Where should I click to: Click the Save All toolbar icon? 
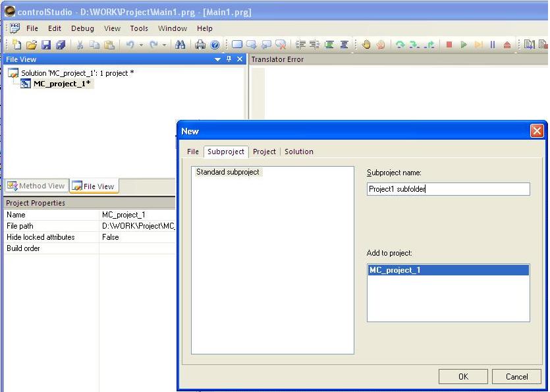(x=61, y=45)
